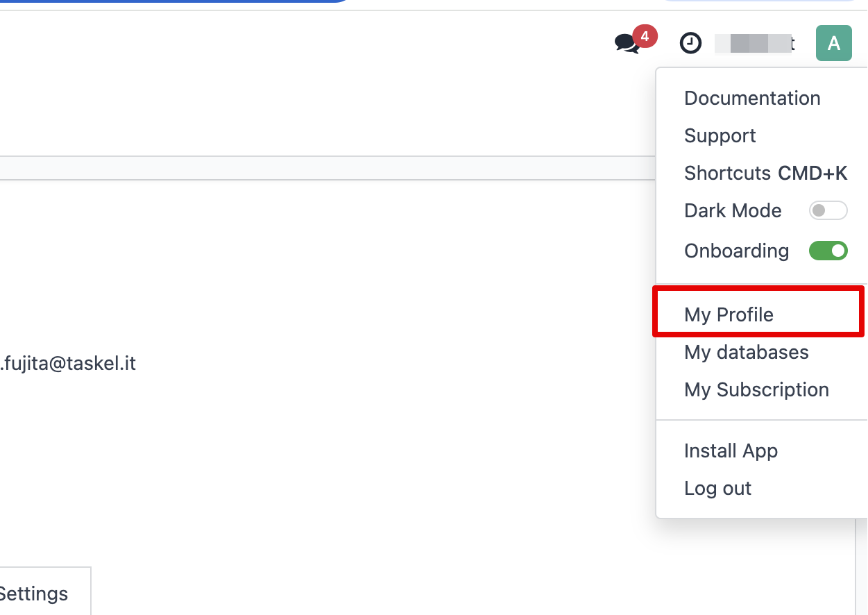Click the Onboarding label text

[736, 251]
